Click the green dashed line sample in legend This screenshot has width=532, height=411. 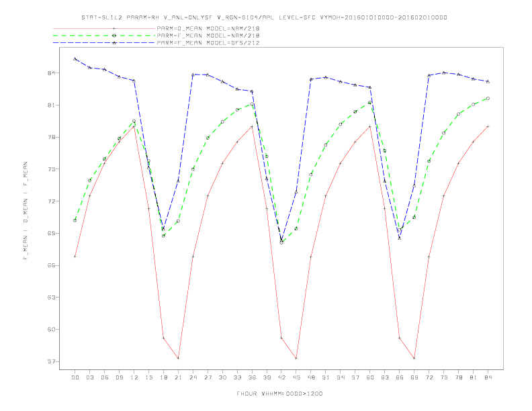point(104,36)
